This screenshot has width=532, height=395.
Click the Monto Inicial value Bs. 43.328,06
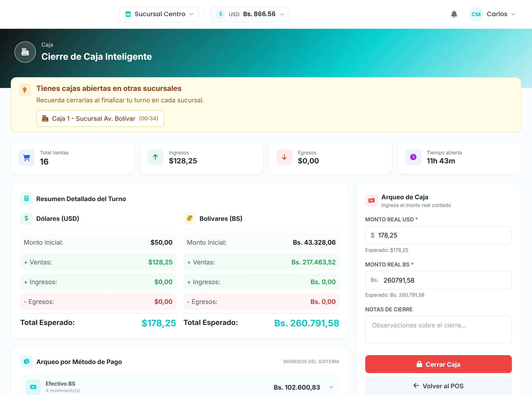(314, 242)
